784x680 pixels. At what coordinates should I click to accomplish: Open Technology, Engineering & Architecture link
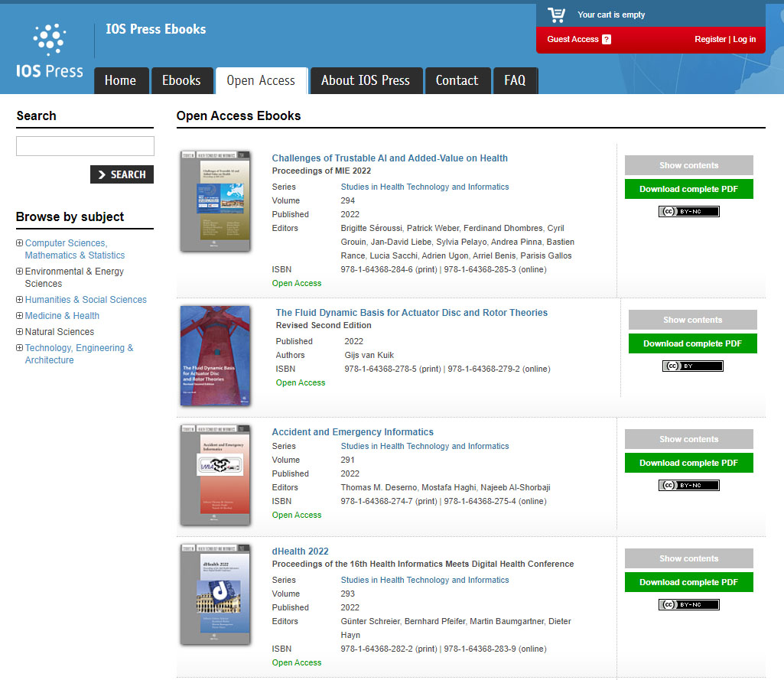[79, 354]
